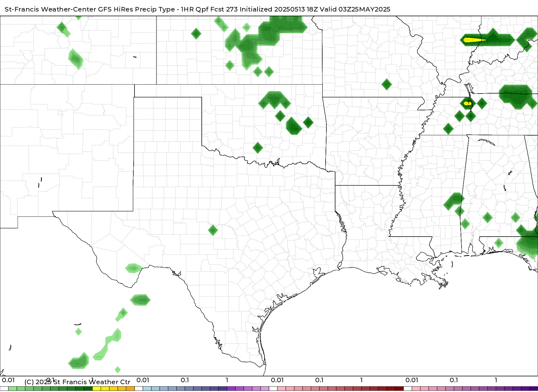Click the '0.1' label above the blue scale

[x=185, y=380]
